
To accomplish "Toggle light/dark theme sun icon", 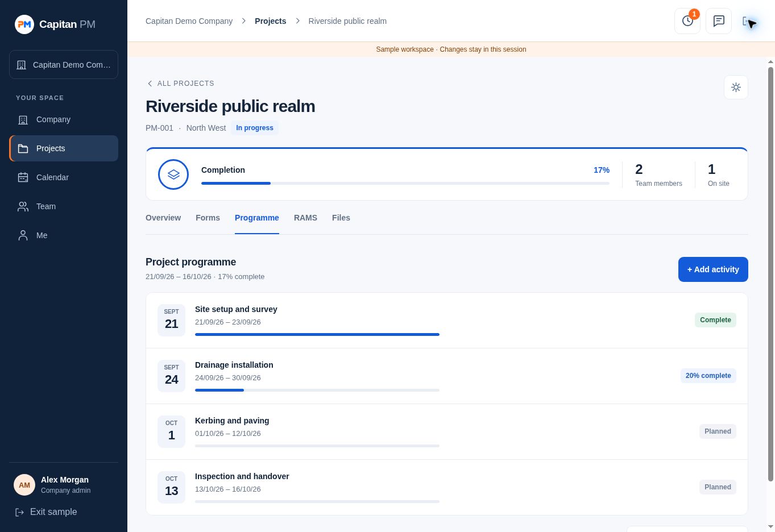I will pos(736,88).
